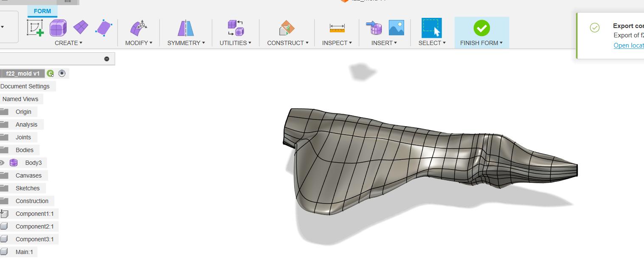Click the Main:1 label

click(24, 252)
